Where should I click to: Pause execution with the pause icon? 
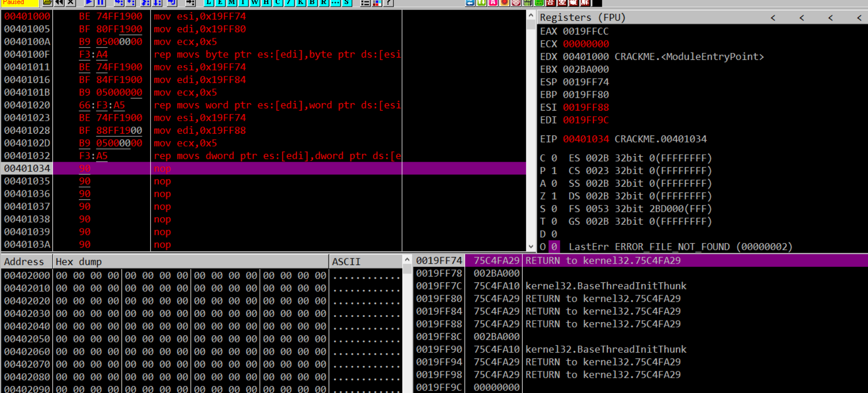click(100, 2)
